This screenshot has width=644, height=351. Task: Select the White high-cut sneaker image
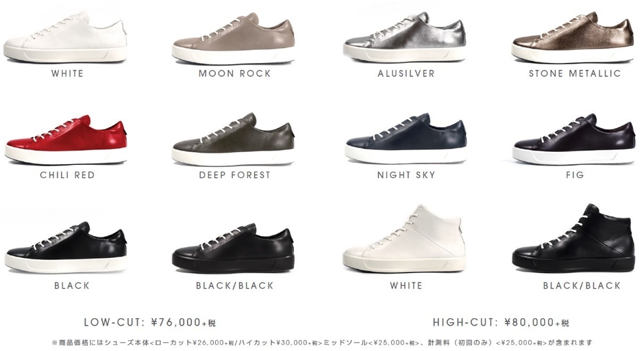pyautogui.click(x=404, y=238)
